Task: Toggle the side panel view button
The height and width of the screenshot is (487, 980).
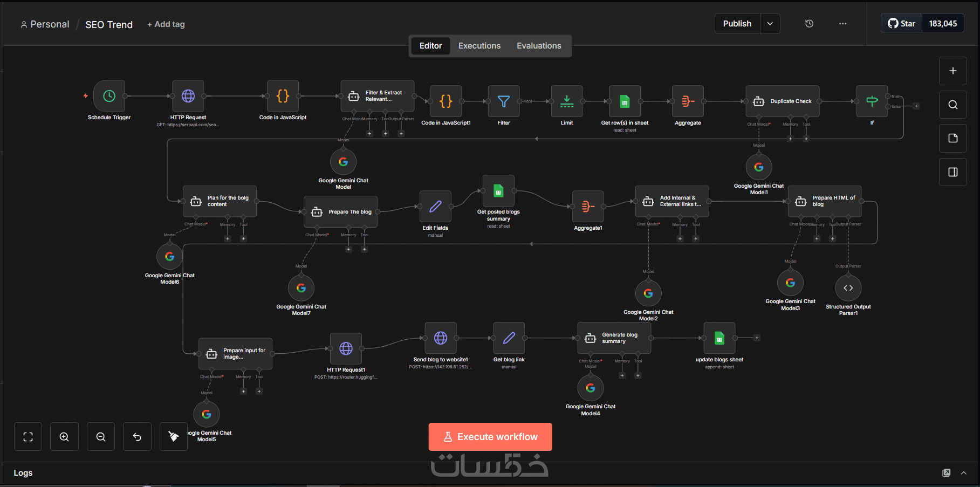Action: [953, 172]
